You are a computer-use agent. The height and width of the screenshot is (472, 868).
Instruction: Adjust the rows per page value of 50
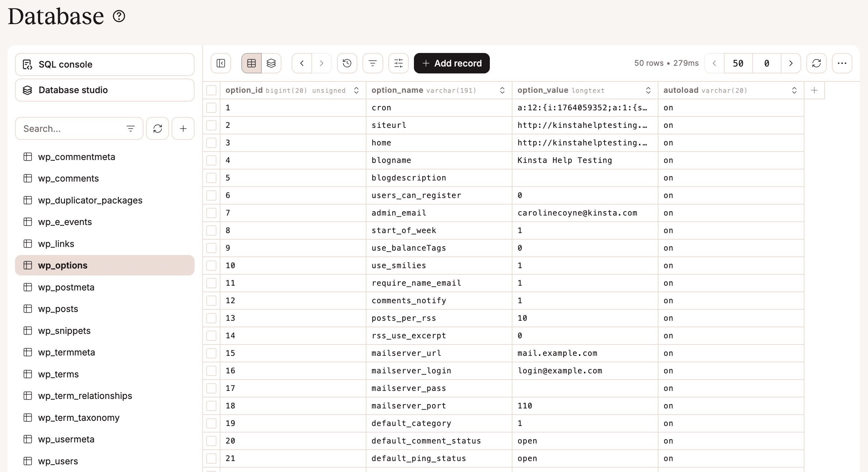click(x=738, y=63)
